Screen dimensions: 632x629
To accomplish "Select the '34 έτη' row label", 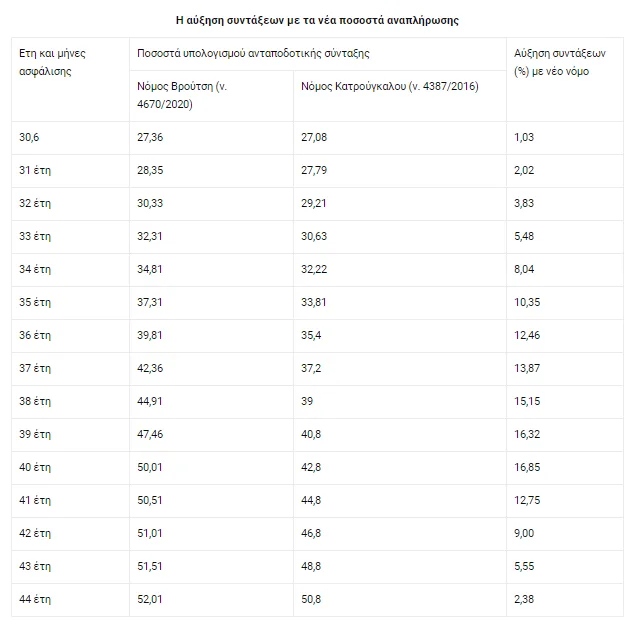I will pos(35,268).
